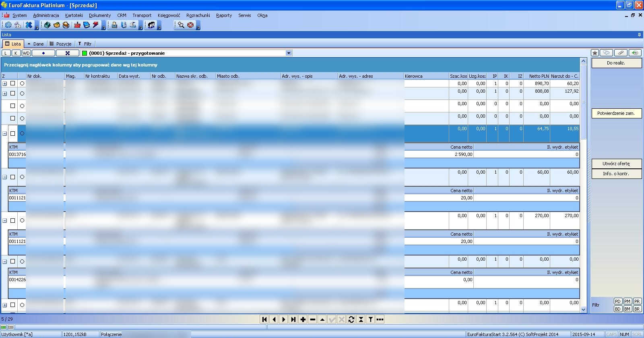Click the vertical scrollbar down arrow

tap(583, 309)
